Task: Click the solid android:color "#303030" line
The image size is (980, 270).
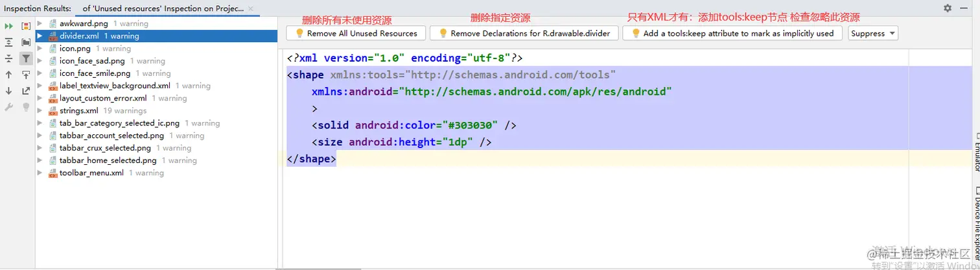Action: pyautogui.click(x=414, y=125)
